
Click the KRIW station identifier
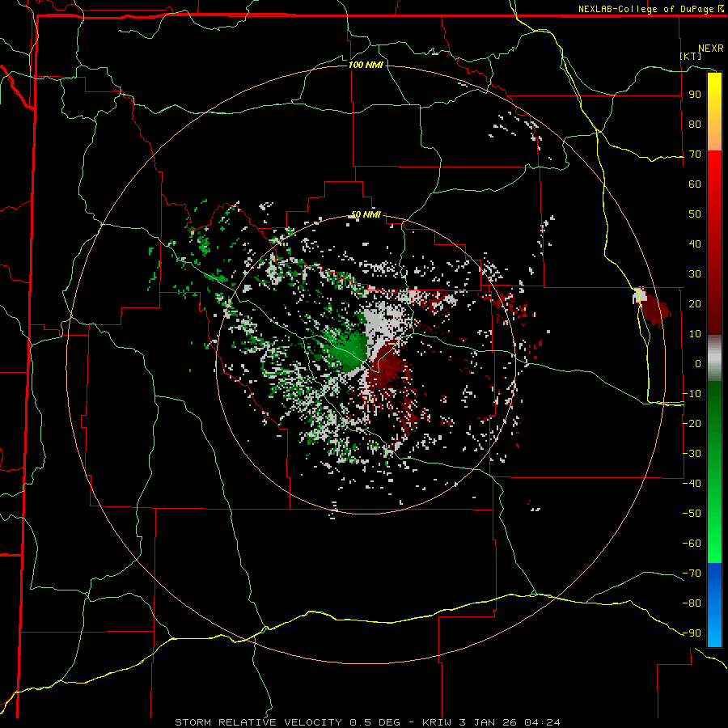pos(437,722)
